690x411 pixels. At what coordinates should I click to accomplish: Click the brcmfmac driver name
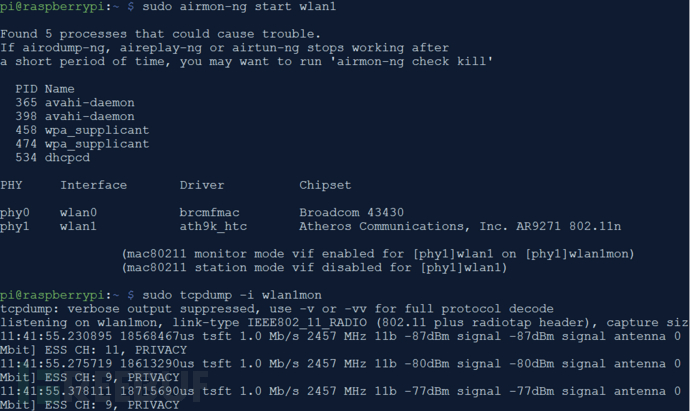pyautogui.click(x=209, y=213)
